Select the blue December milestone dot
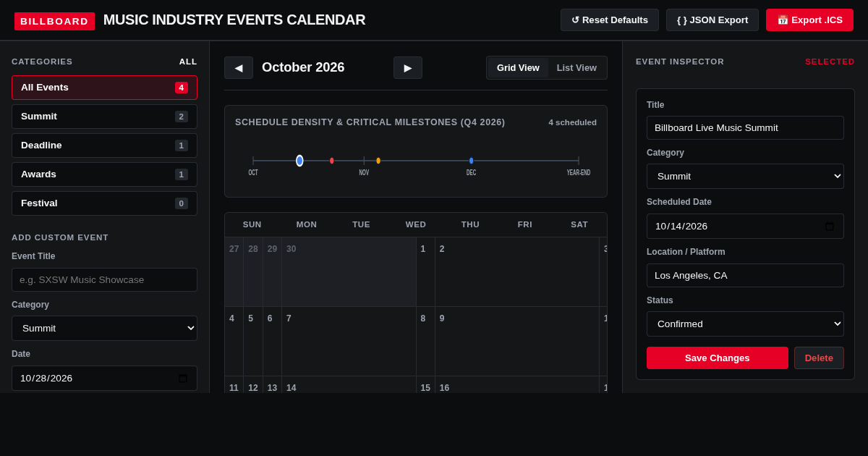The image size is (868, 456). click(x=472, y=161)
